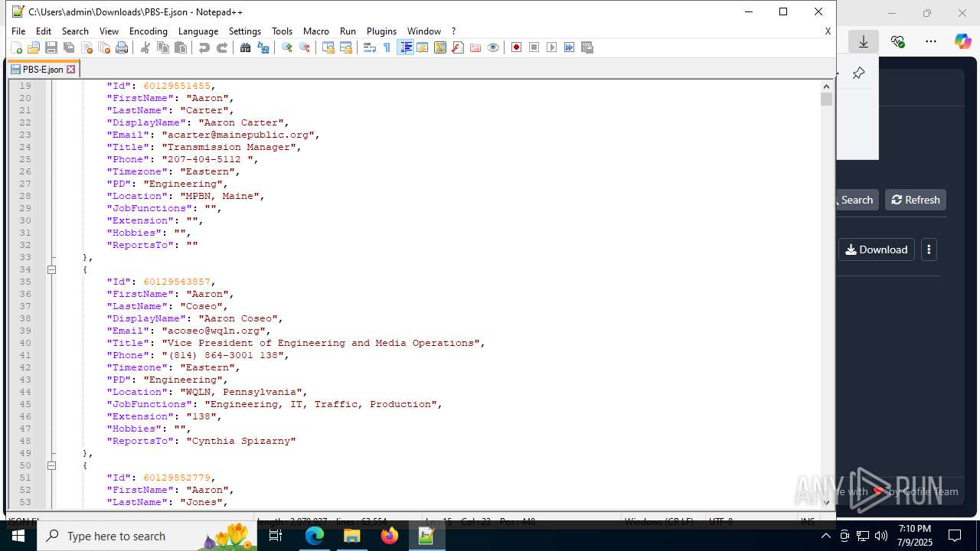
Task: Collapse JSON block at line 34
Action: click(51, 269)
